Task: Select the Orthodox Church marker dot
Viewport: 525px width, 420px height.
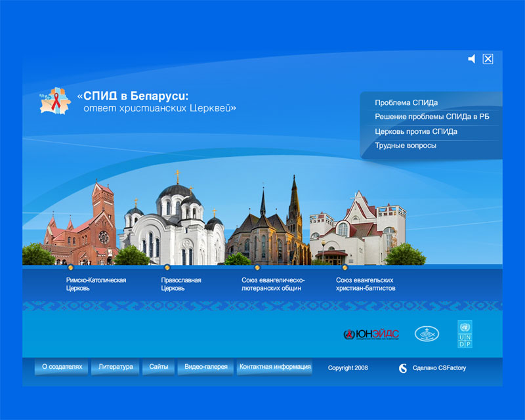Action: tap(167, 267)
